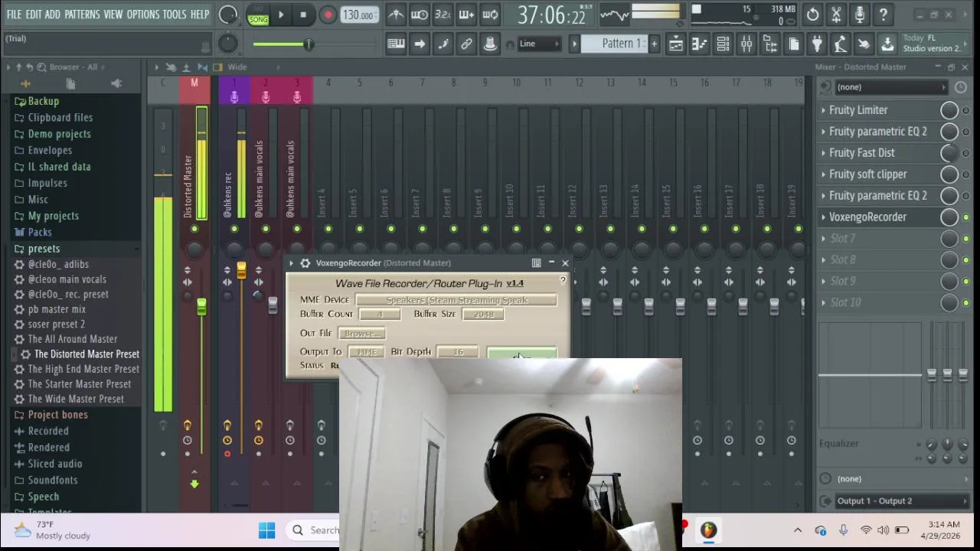
Task: Click the tempo field showing 130.000
Action: pos(358,15)
